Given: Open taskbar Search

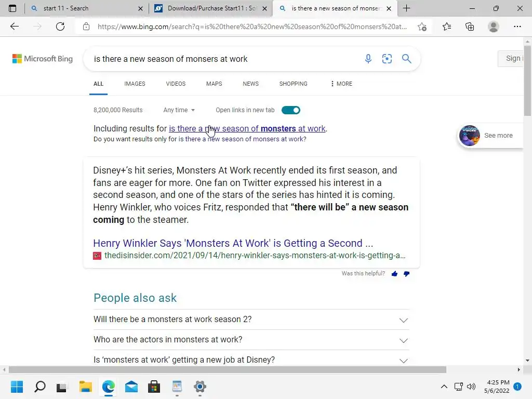Looking at the screenshot, I should (x=40, y=387).
